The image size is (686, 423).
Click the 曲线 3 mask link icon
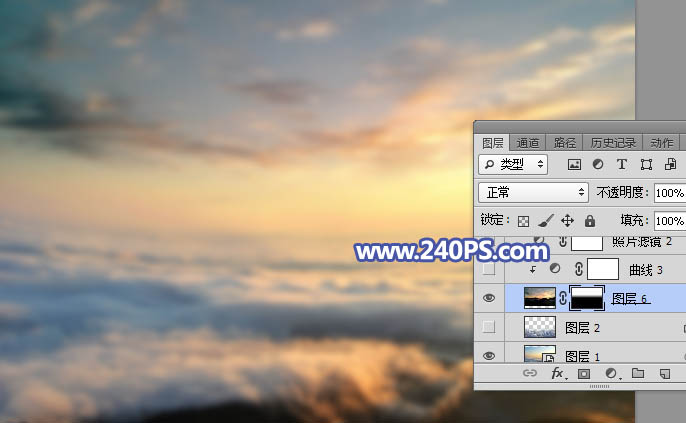pos(578,269)
